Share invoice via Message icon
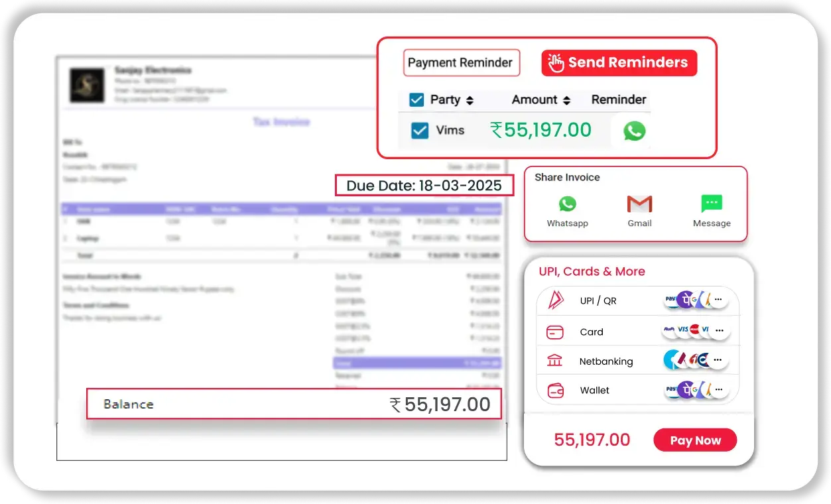831x504 pixels. point(711,204)
